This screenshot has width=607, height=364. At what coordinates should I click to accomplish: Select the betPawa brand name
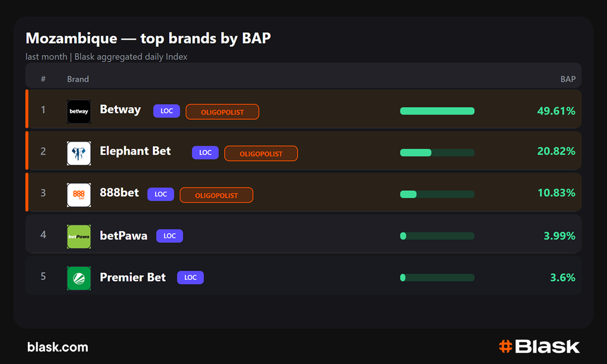point(123,235)
